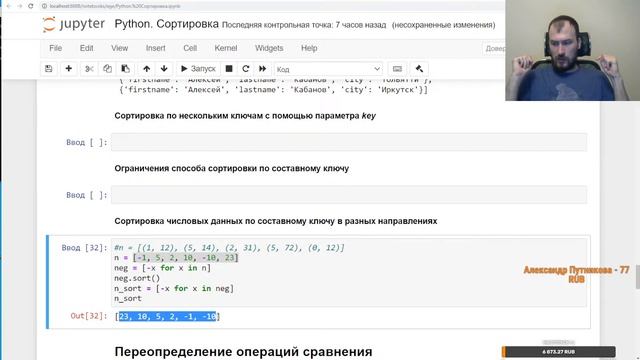Paste cells below icon
640x360 pixels.
[x=126, y=69]
